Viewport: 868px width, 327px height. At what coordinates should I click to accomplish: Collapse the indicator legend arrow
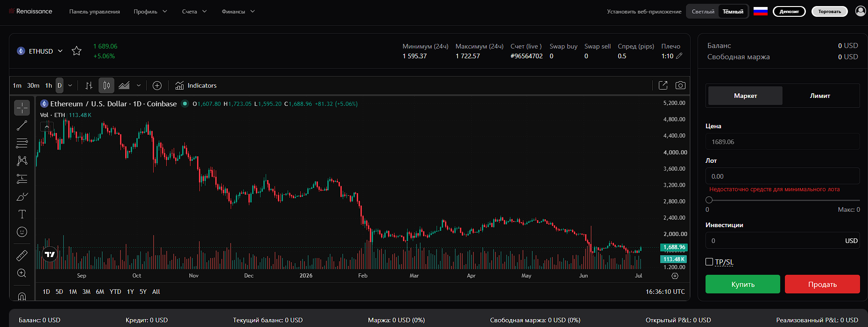point(47,126)
